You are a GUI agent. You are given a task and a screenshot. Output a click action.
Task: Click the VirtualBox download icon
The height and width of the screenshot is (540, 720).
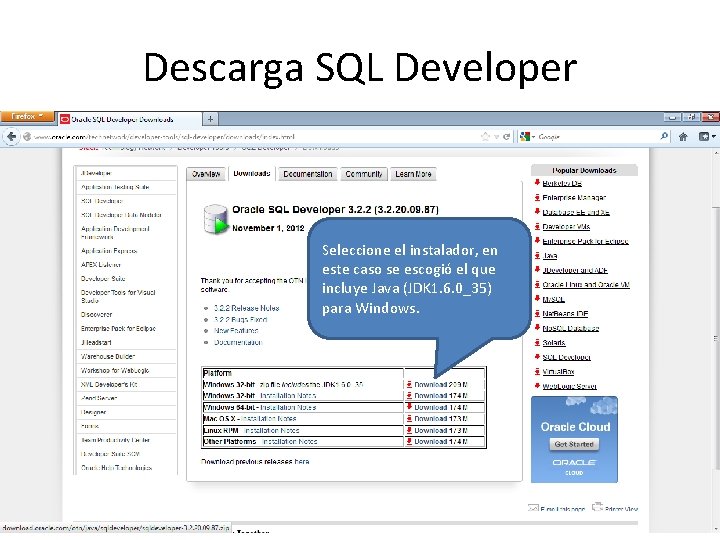537,371
